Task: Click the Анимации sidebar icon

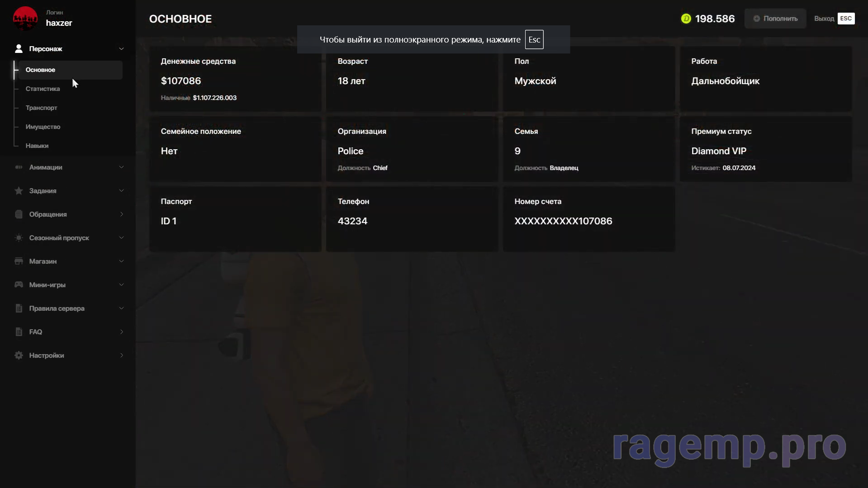Action: pyautogui.click(x=19, y=167)
